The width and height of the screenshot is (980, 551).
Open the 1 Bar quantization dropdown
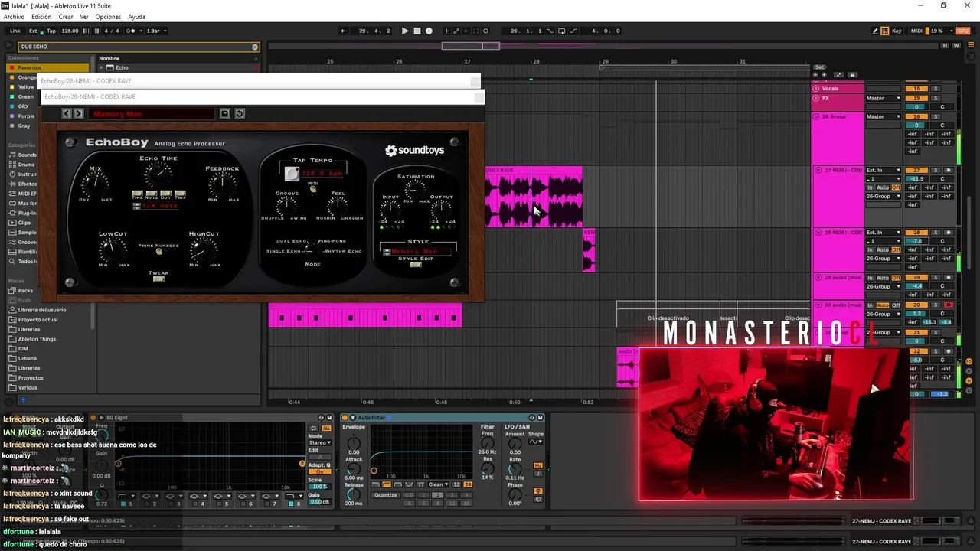pos(156,31)
